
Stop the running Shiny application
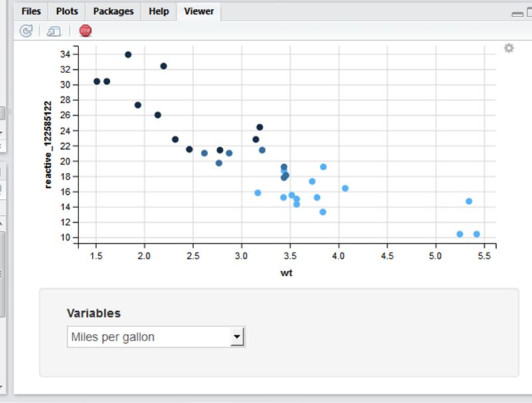84,31
